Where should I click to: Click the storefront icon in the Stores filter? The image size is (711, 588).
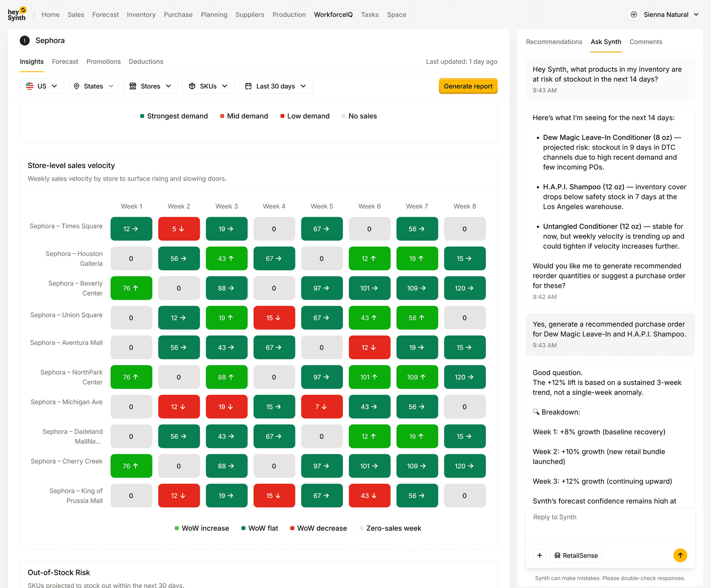(133, 86)
